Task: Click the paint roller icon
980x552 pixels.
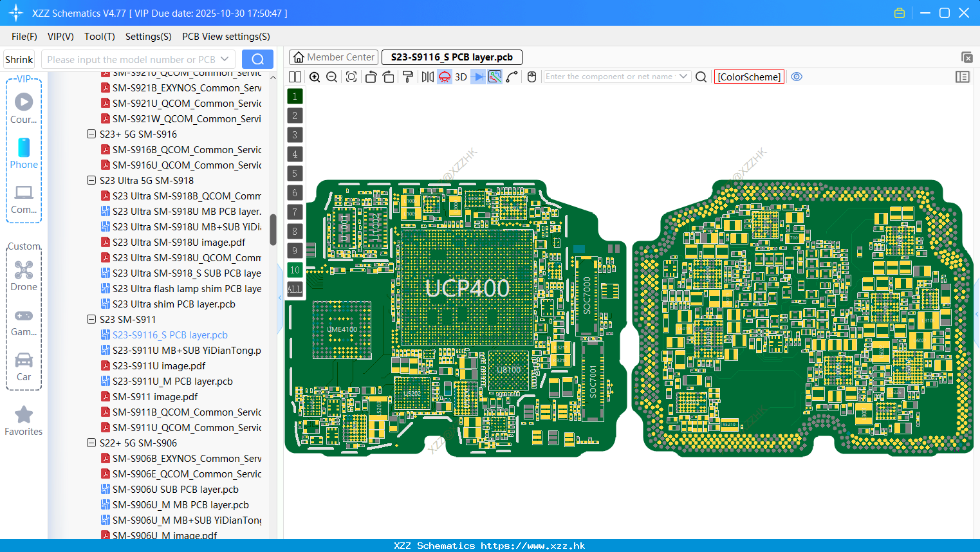Action: 407,77
